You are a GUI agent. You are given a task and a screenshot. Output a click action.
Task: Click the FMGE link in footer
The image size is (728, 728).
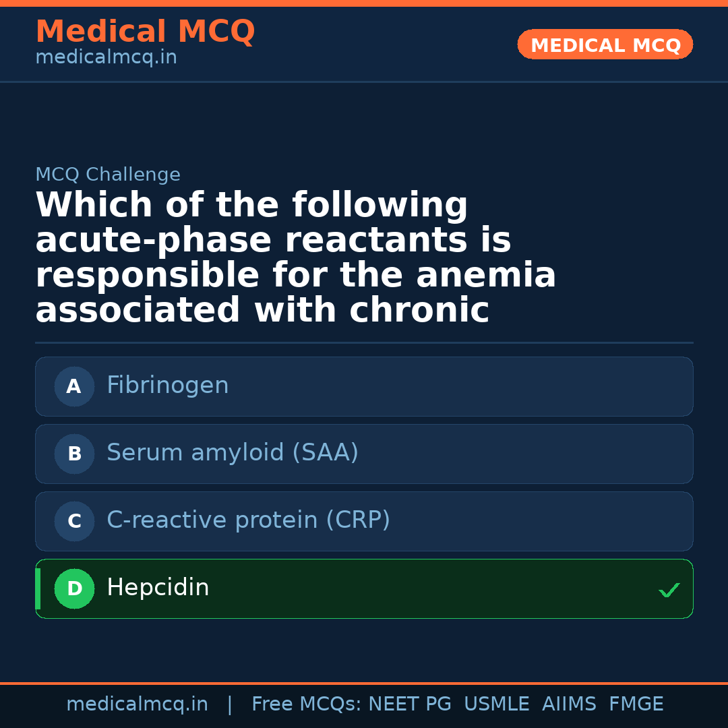coord(636,703)
